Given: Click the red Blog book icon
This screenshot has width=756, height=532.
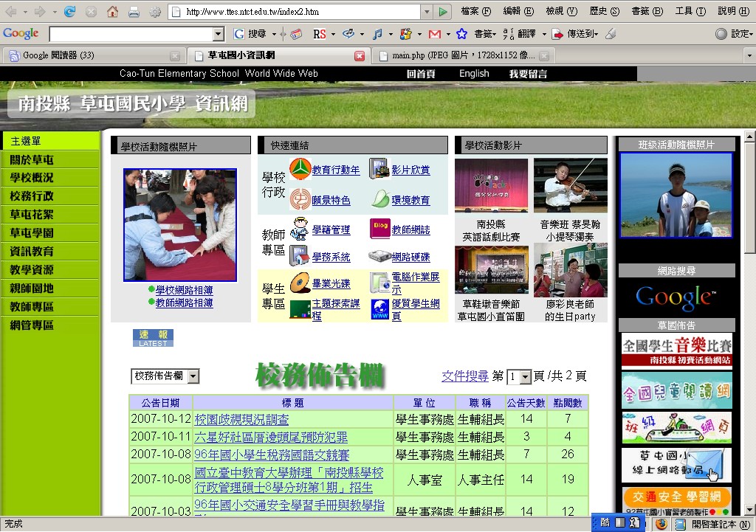Looking at the screenshot, I should 380,229.
